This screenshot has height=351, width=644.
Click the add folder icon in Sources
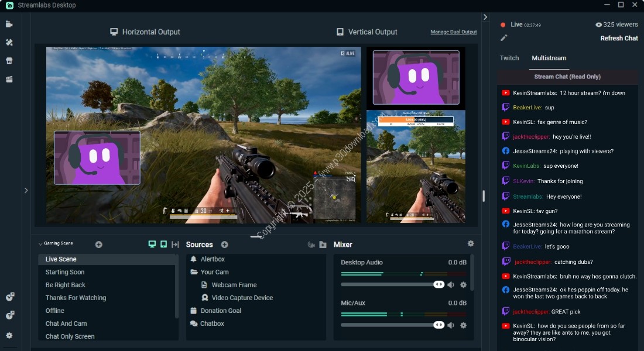point(323,245)
